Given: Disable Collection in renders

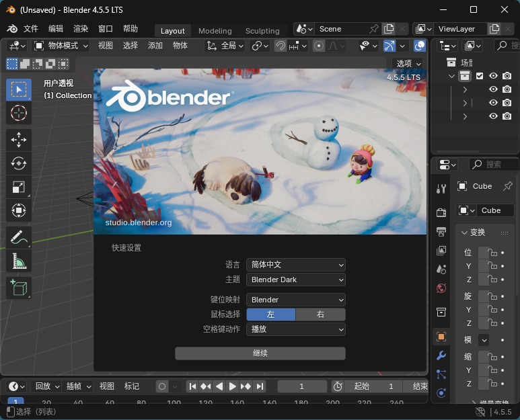Looking at the screenshot, I should click(x=507, y=76).
